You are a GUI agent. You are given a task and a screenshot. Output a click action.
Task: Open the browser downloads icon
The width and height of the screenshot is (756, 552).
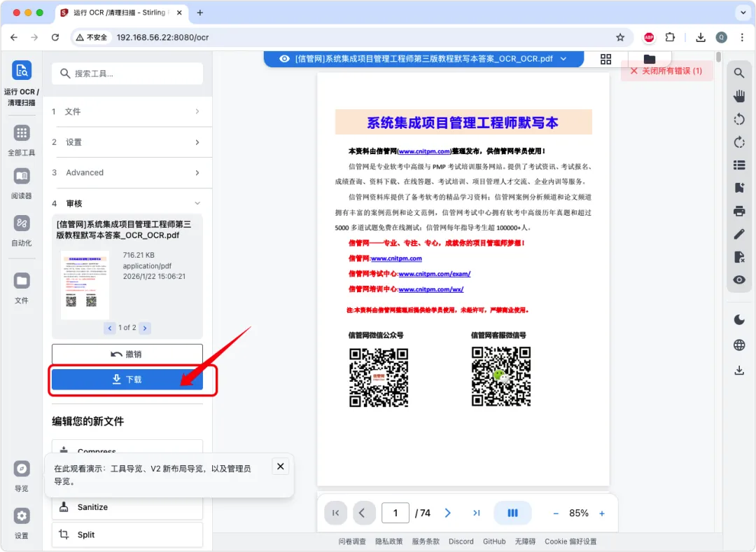pos(701,37)
